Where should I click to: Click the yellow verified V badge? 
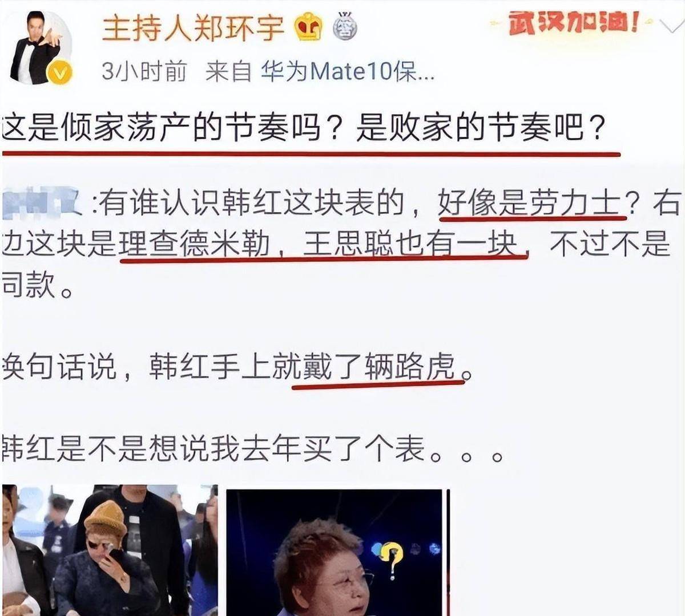pos(59,73)
